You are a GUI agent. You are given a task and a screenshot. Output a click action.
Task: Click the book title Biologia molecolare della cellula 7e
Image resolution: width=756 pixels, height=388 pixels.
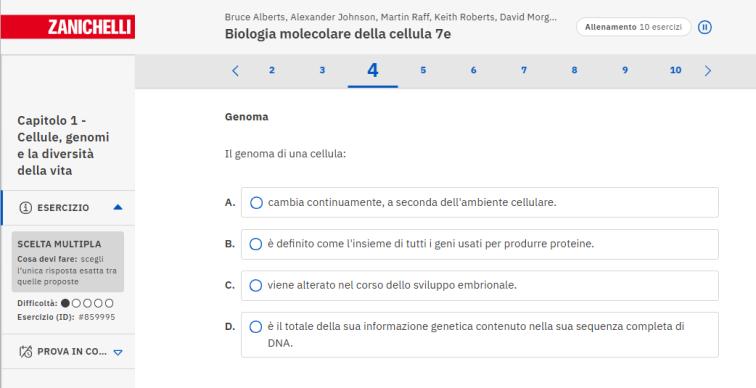338,34
